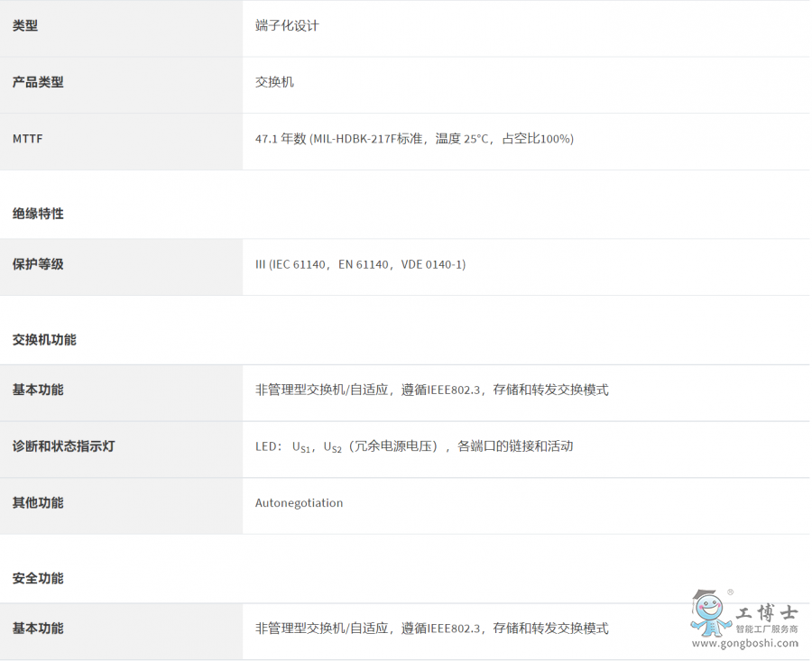This screenshot has height=661, width=812.
Task: Select the MTTF row label
Action: [x=27, y=139]
